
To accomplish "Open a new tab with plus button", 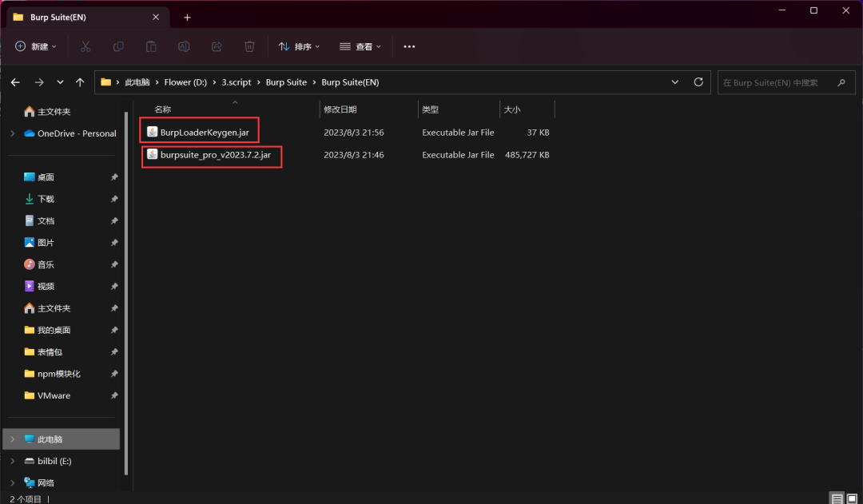I will tap(187, 17).
